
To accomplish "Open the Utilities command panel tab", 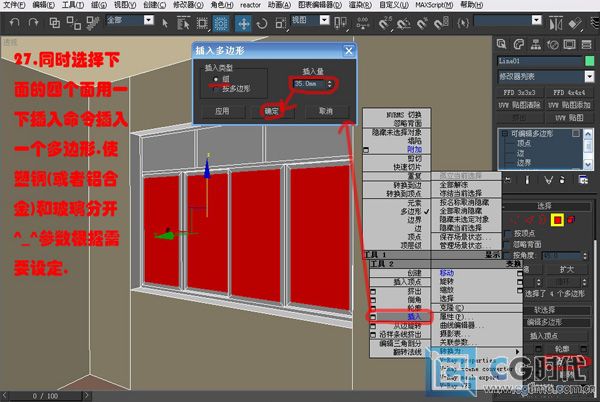I will pos(587,44).
